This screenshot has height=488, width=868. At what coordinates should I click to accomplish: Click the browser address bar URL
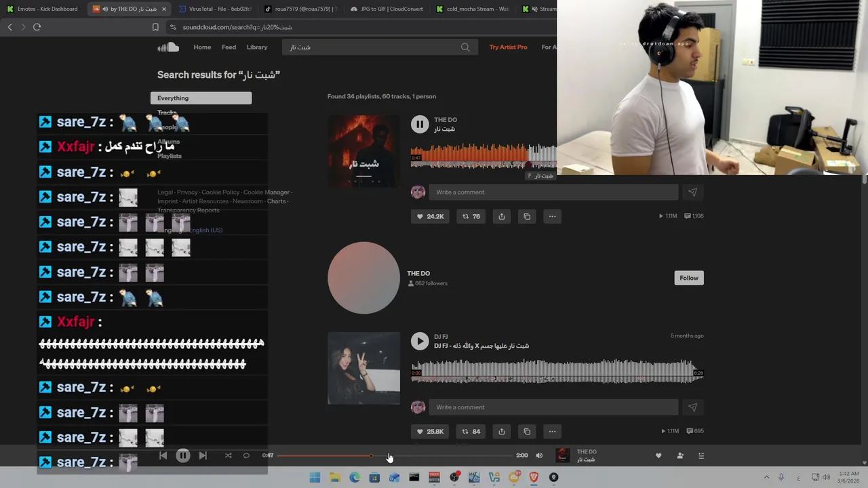click(237, 27)
